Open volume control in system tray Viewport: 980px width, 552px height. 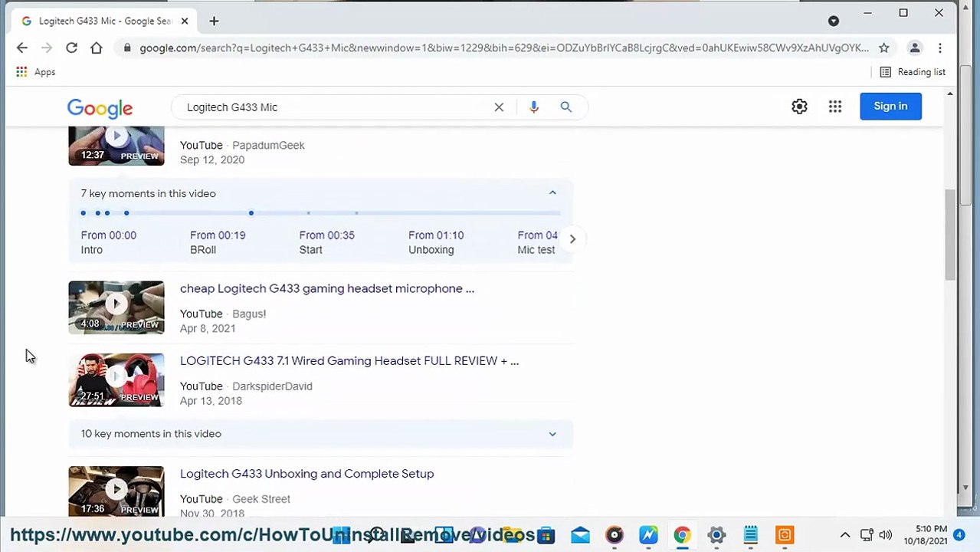tap(885, 535)
